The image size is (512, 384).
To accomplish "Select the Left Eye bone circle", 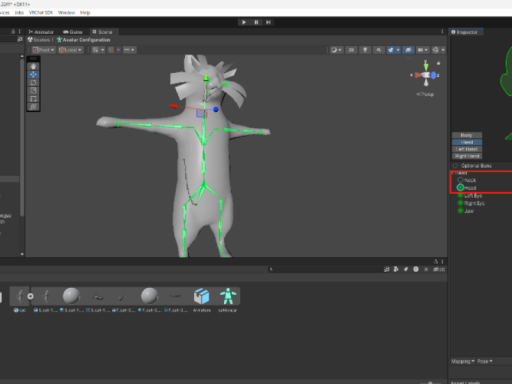I will coord(460,195).
